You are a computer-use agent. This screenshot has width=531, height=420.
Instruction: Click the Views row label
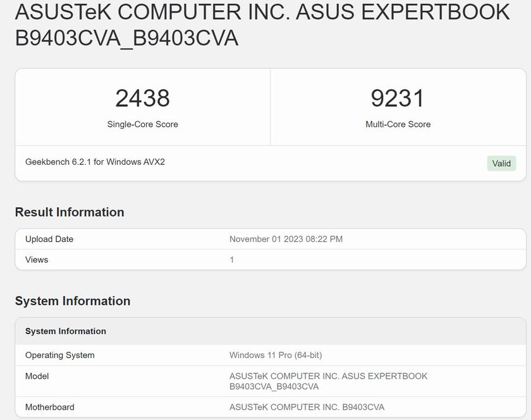[x=37, y=260]
